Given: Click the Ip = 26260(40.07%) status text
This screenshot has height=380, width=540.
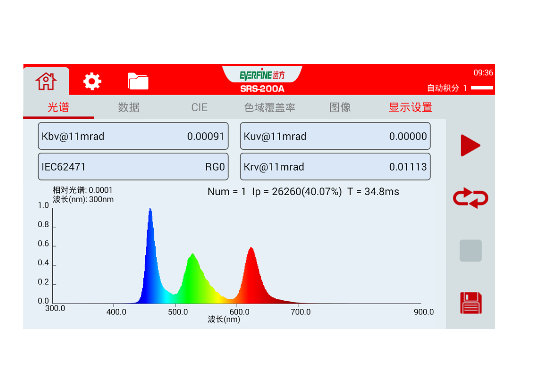Looking at the screenshot, I should pos(297,192).
